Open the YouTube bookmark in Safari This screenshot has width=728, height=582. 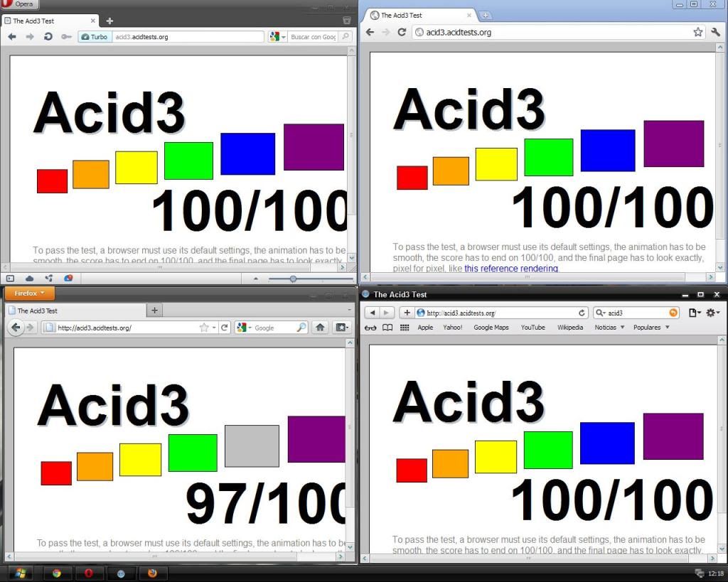(x=533, y=327)
